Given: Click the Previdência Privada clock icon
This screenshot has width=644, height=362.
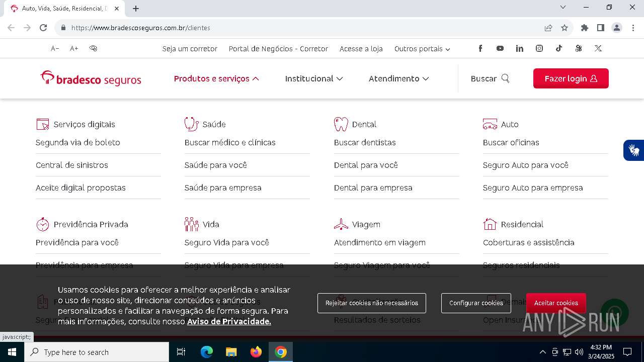Looking at the screenshot, I should (x=43, y=224).
